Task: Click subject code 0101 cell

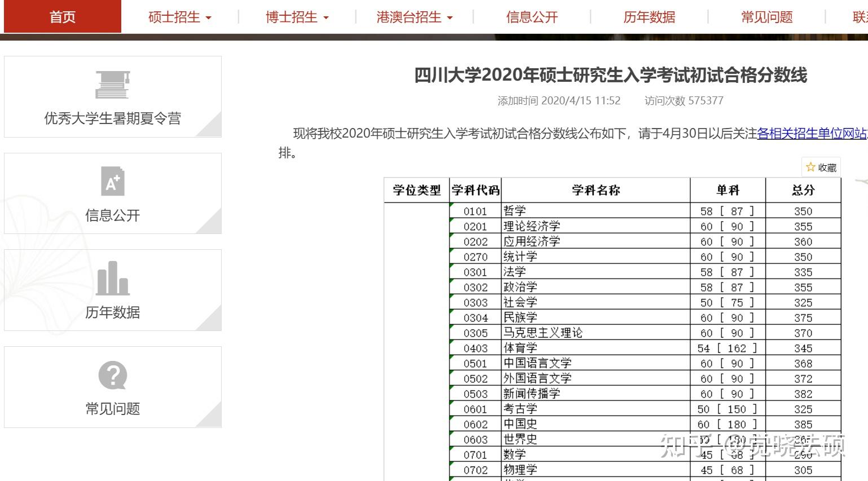Action: tap(475, 211)
